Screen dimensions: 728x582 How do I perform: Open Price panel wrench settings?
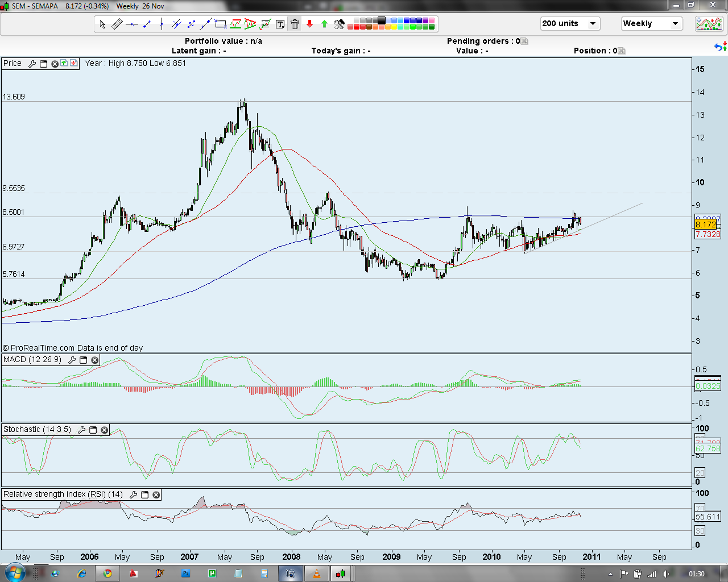pos(32,64)
